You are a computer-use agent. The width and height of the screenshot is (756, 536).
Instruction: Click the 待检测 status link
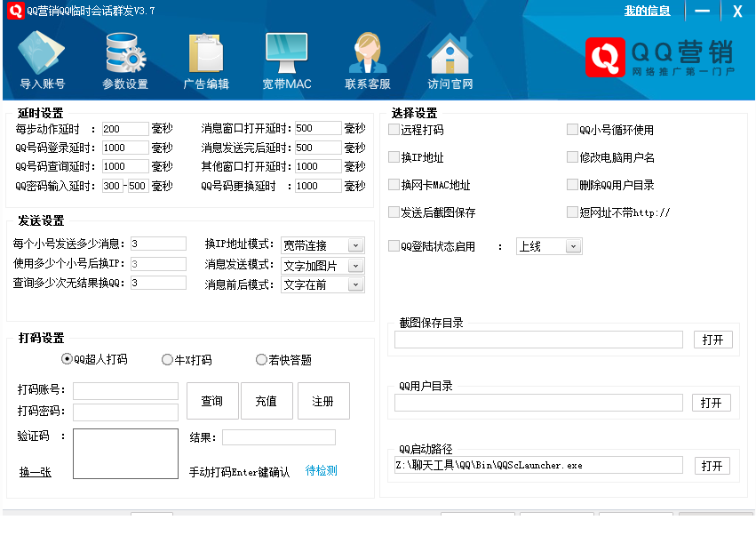[321, 470]
